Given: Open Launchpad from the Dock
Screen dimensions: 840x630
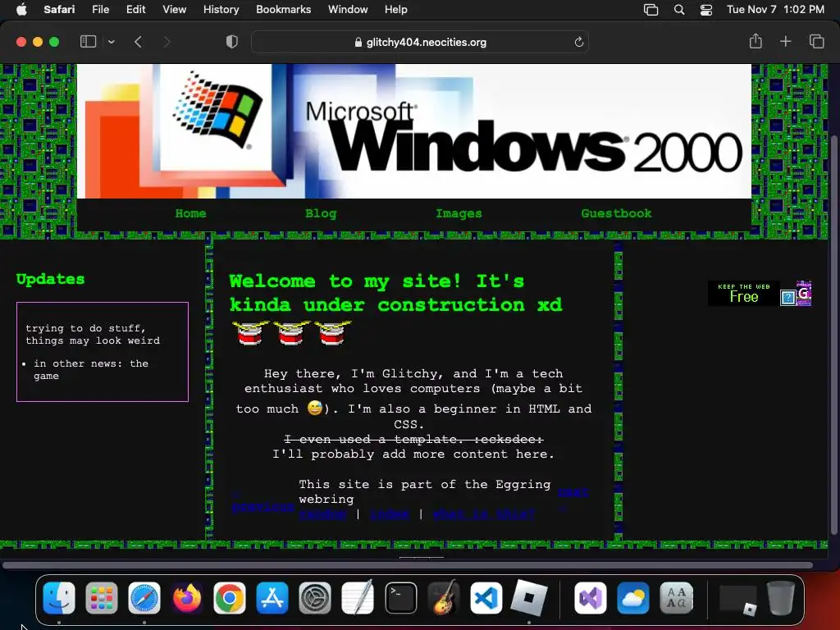Looking at the screenshot, I should click(101, 598).
